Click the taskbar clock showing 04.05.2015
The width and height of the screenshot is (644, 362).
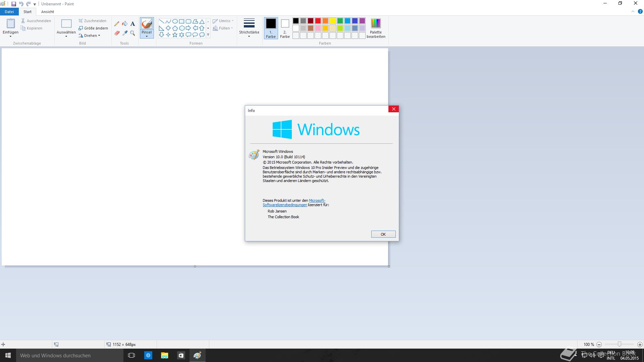coord(630,355)
